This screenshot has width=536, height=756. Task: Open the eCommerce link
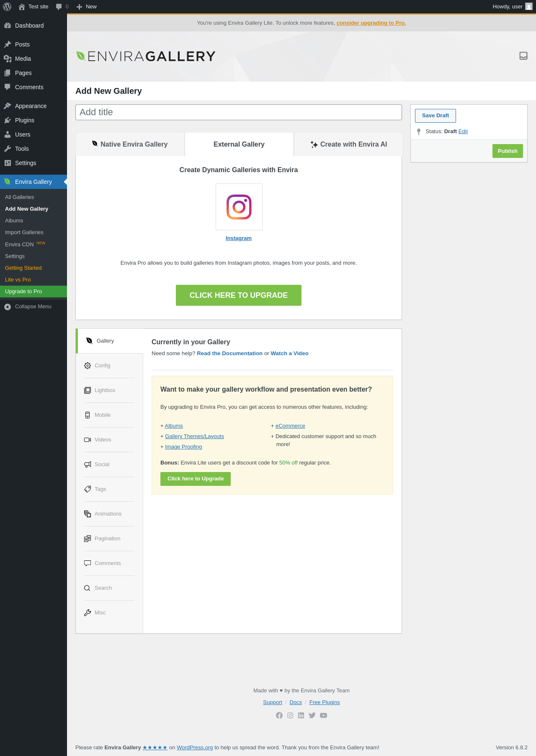[x=290, y=426]
